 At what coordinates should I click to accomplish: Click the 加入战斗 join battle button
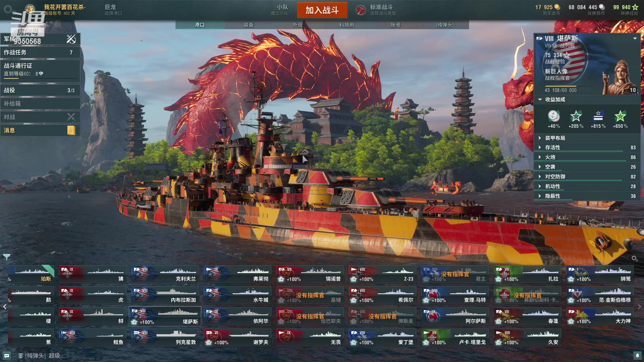tap(322, 10)
